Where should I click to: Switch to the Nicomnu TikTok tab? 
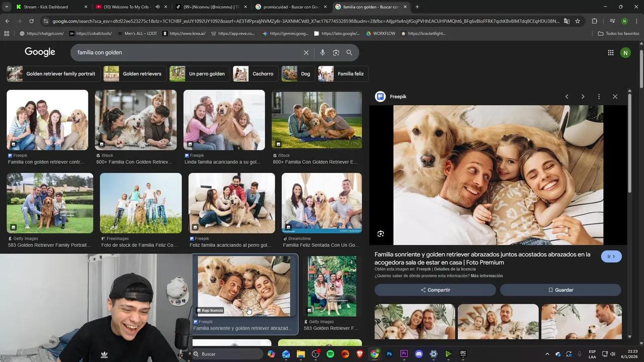point(211,7)
